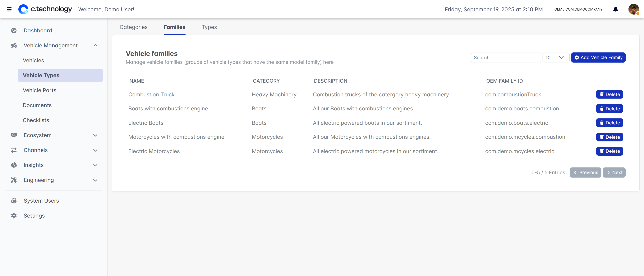Switch to the Types tab
This screenshot has height=276, width=644.
tap(209, 27)
